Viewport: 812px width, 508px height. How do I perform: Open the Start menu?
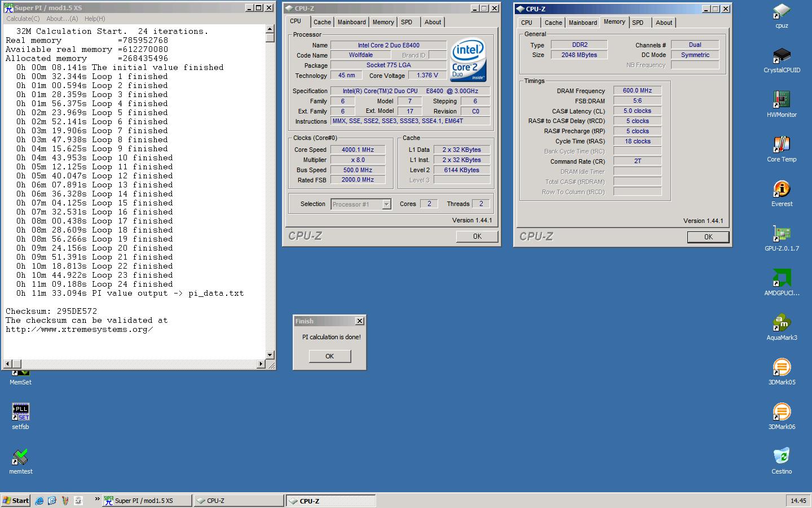16,501
